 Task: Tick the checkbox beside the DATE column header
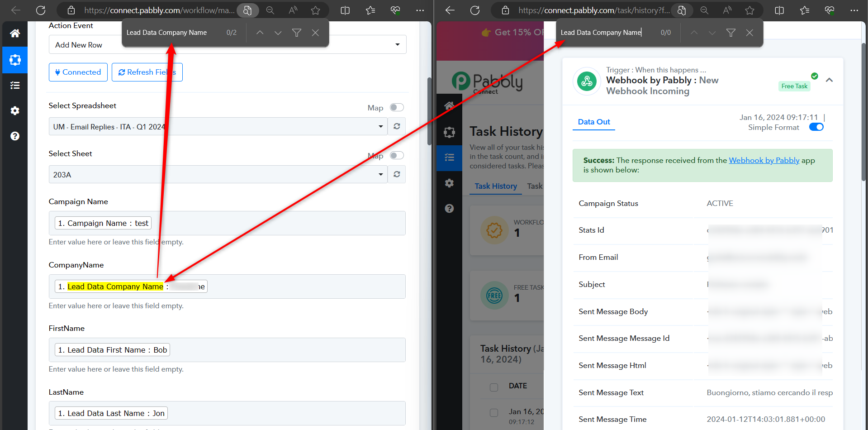[494, 387]
